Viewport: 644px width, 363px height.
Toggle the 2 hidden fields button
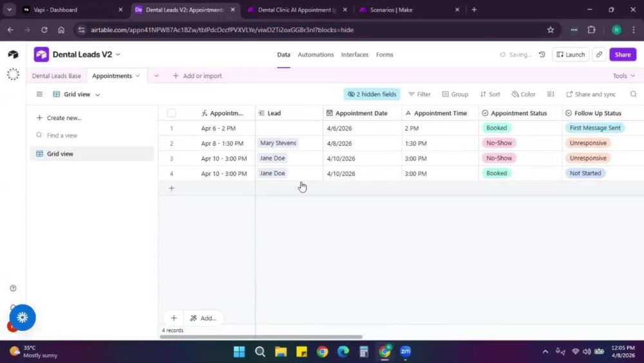[x=372, y=94]
